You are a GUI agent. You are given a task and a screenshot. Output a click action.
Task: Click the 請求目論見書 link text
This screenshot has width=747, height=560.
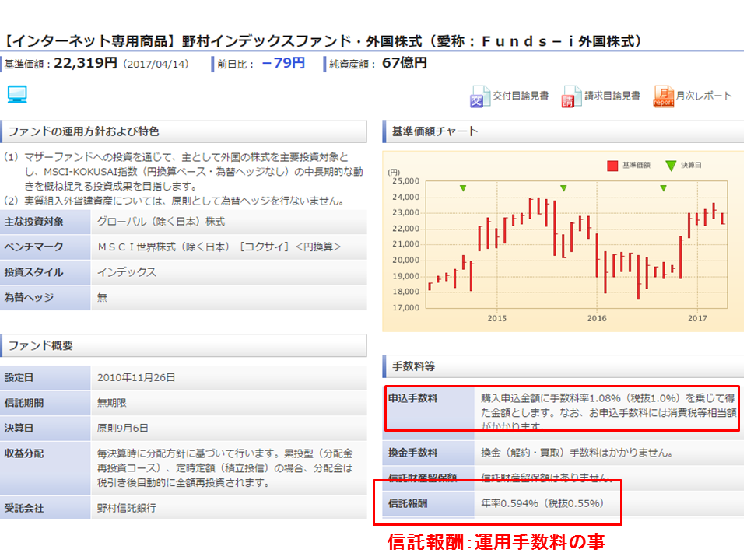click(x=612, y=96)
